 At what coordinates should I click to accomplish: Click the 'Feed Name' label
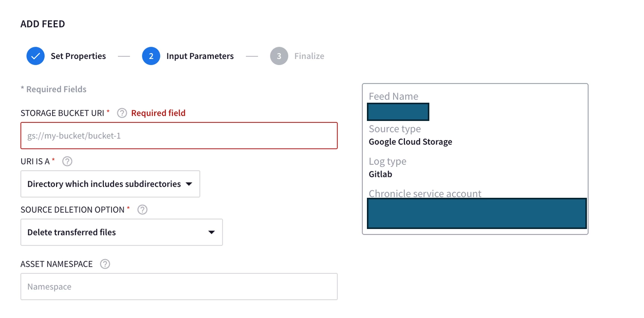point(393,96)
